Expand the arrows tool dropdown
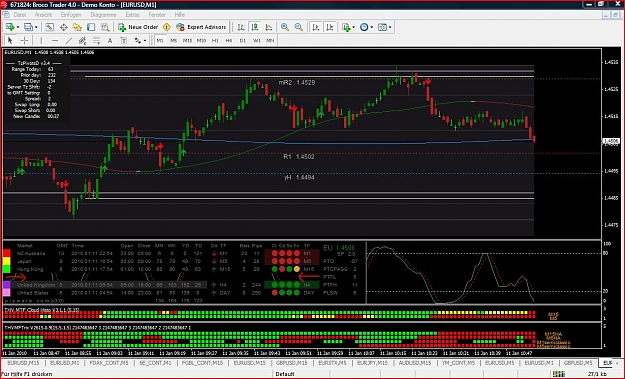Viewport: 625px width, 379px height. (145, 40)
